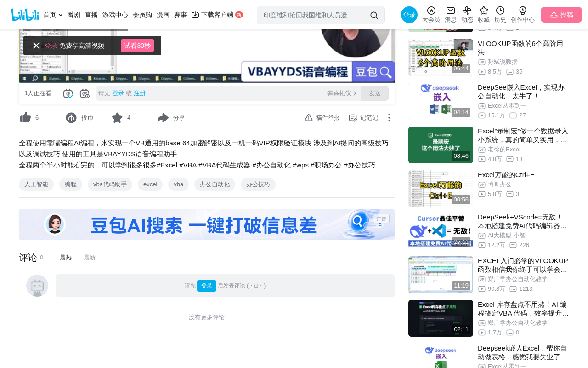The height and width of the screenshot is (368, 588).
Task: Open Excel万能的Ctrl+E thumbnail
Action: point(441,189)
